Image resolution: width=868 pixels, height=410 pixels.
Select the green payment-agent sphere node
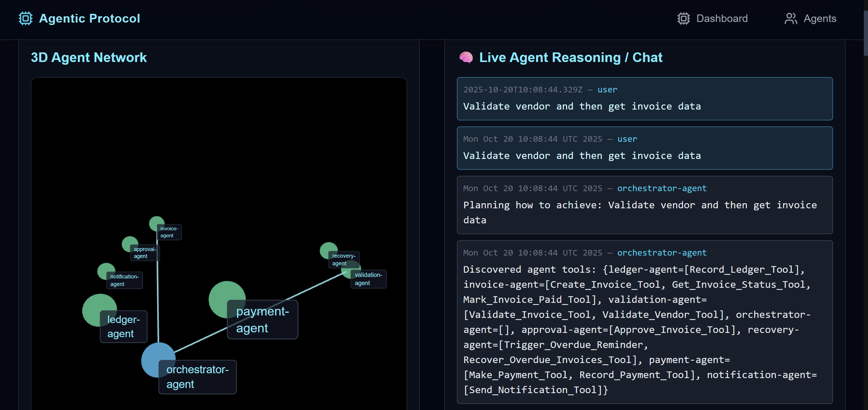(x=223, y=294)
